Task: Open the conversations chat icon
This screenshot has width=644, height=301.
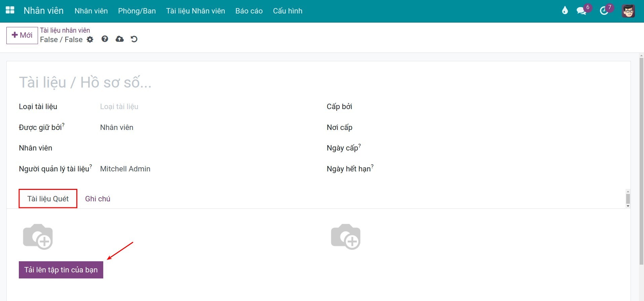Action: tap(581, 11)
